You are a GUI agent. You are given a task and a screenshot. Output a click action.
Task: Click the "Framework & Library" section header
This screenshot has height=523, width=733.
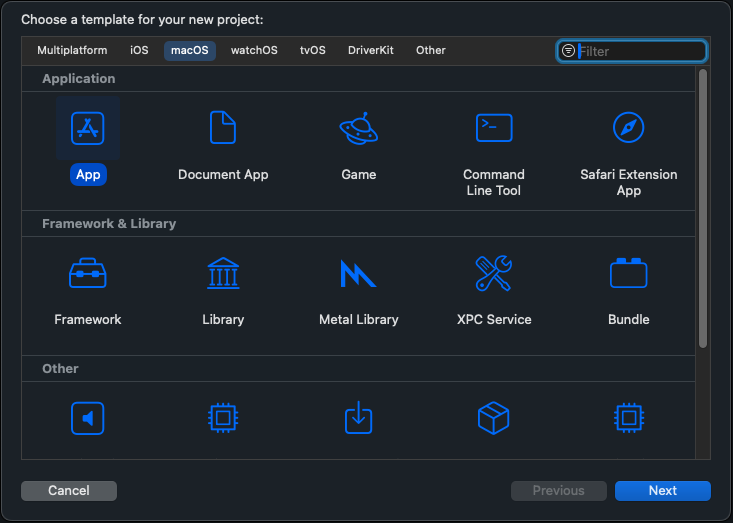(109, 224)
